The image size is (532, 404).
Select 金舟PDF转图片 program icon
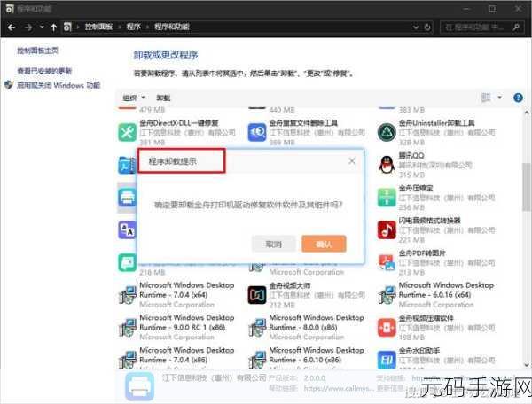(387, 262)
